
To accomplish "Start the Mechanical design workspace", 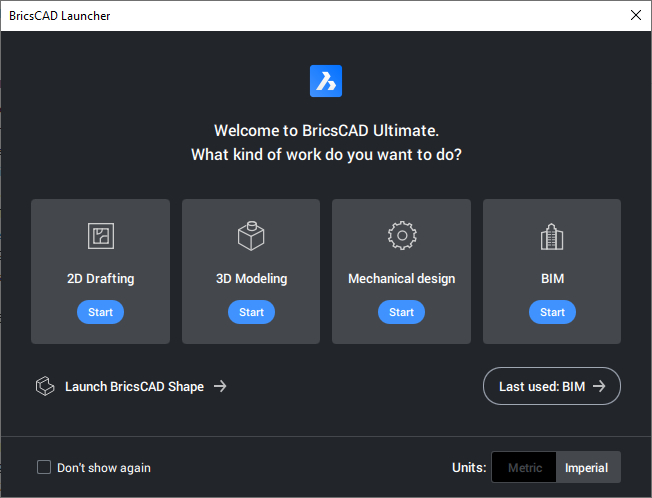I will 401,312.
